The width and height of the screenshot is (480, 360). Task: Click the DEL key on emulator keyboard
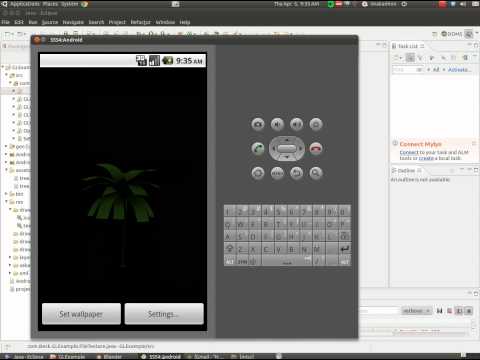coord(344,237)
